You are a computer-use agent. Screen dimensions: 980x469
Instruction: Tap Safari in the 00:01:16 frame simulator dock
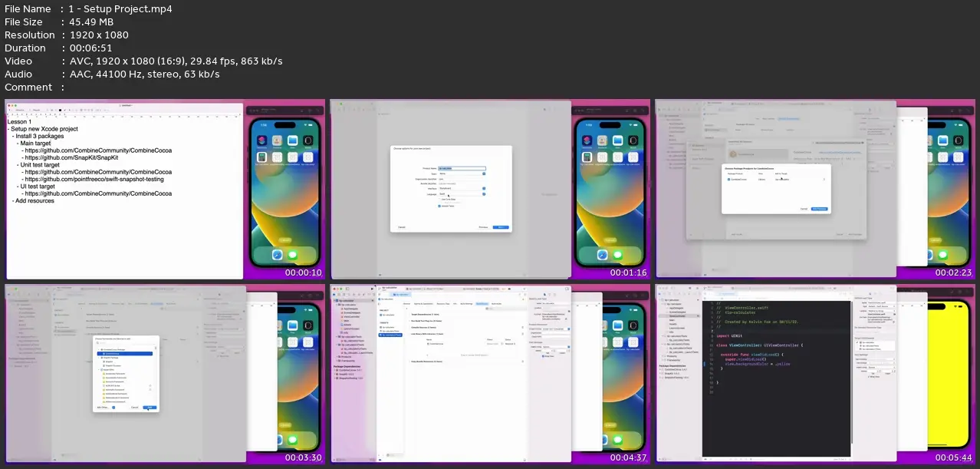601,255
